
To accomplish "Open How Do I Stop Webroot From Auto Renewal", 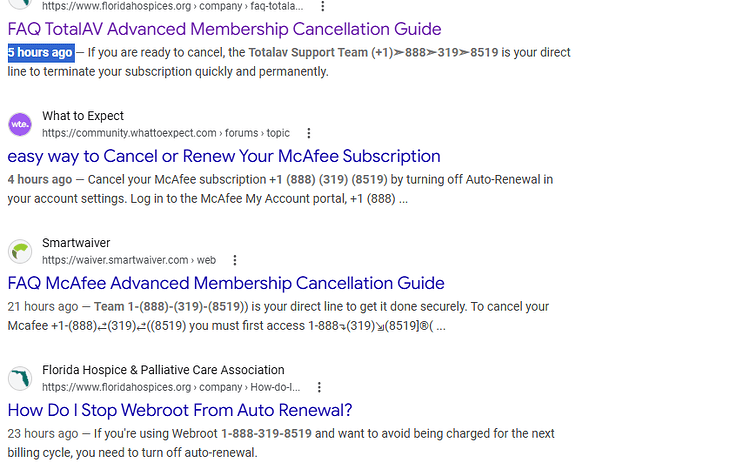I will click(180, 410).
